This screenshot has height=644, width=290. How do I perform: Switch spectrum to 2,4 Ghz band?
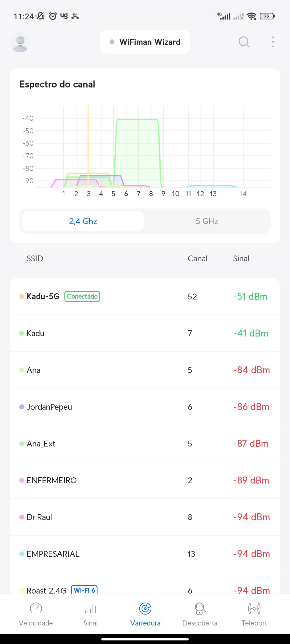[83, 221]
